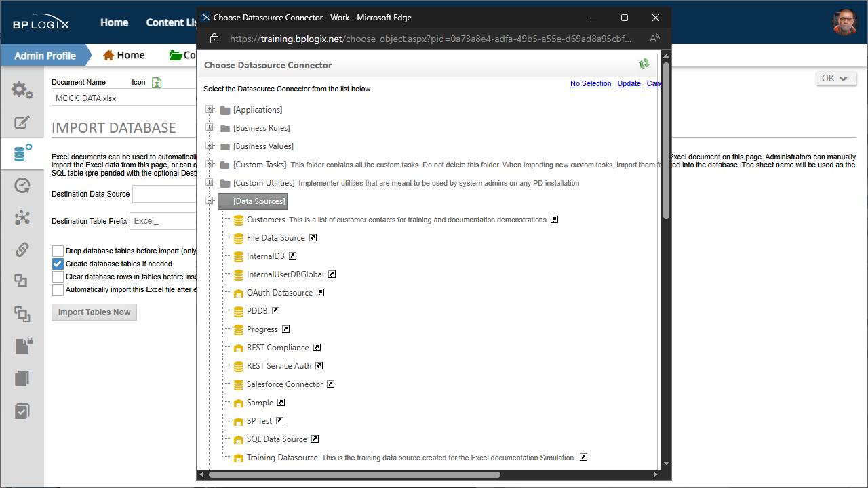The image size is (868, 488).
Task: Click the Excel file icon next to Icon label
Action: (x=157, y=83)
